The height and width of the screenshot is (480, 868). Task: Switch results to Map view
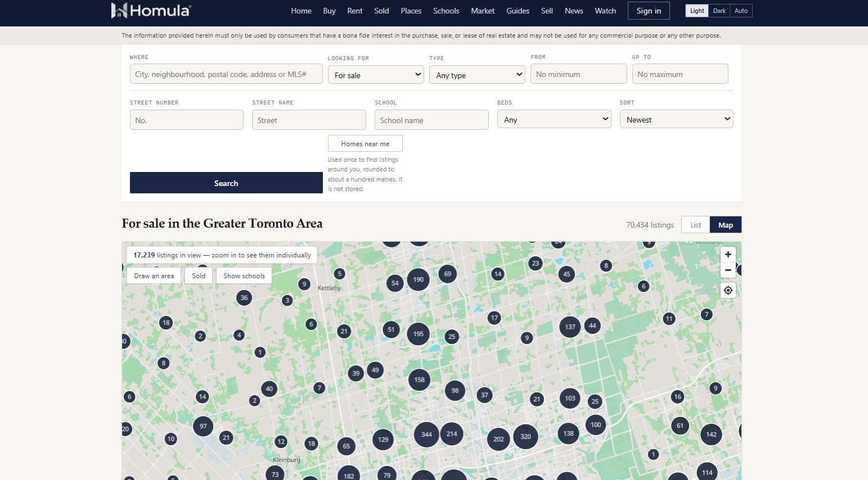[726, 225]
